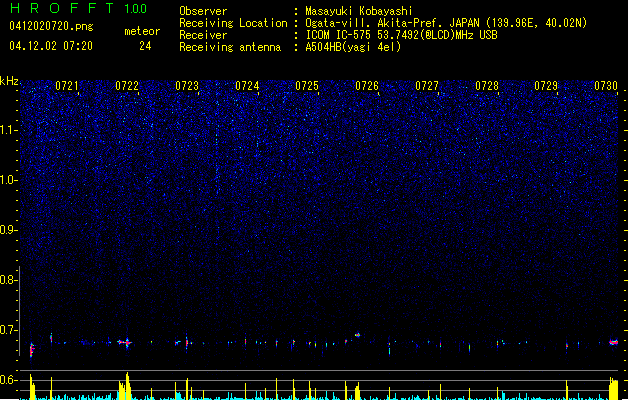Click the 0727 time marker
Image resolution: width=629 pixels, height=400 pixels.
point(427,86)
